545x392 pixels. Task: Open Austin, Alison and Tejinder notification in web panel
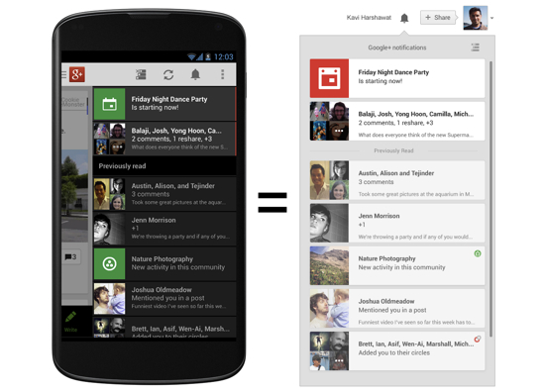pyautogui.click(x=397, y=180)
